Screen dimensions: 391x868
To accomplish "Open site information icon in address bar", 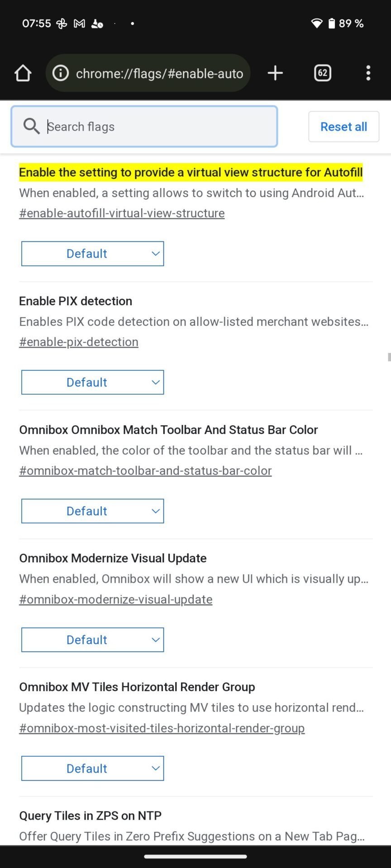I will (61, 73).
